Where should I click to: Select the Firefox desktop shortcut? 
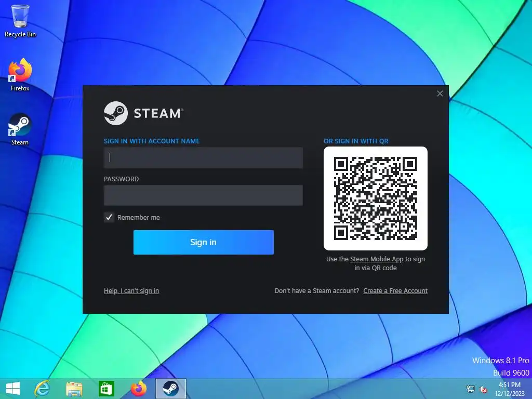coord(20,75)
